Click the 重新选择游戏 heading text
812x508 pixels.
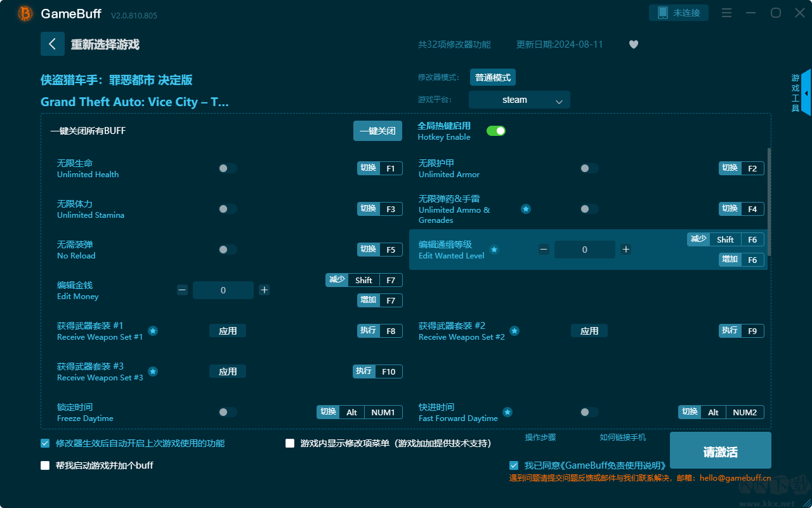click(x=105, y=44)
